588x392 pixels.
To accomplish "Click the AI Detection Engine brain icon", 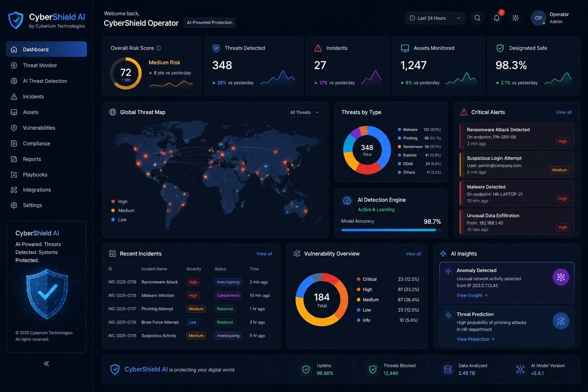I will pos(347,201).
